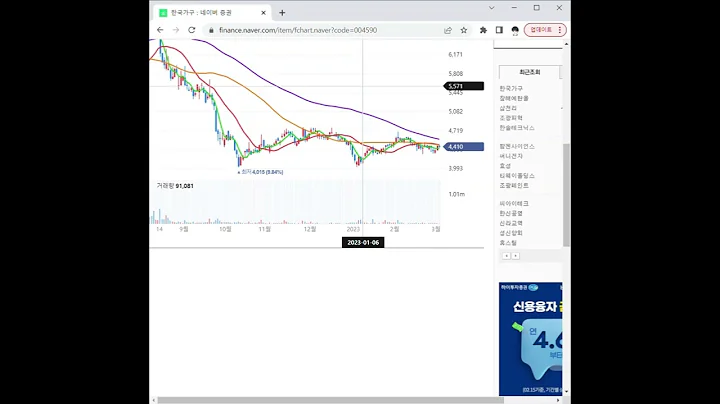Open the Chrome profile avatar
The image size is (720, 404).
515,30
